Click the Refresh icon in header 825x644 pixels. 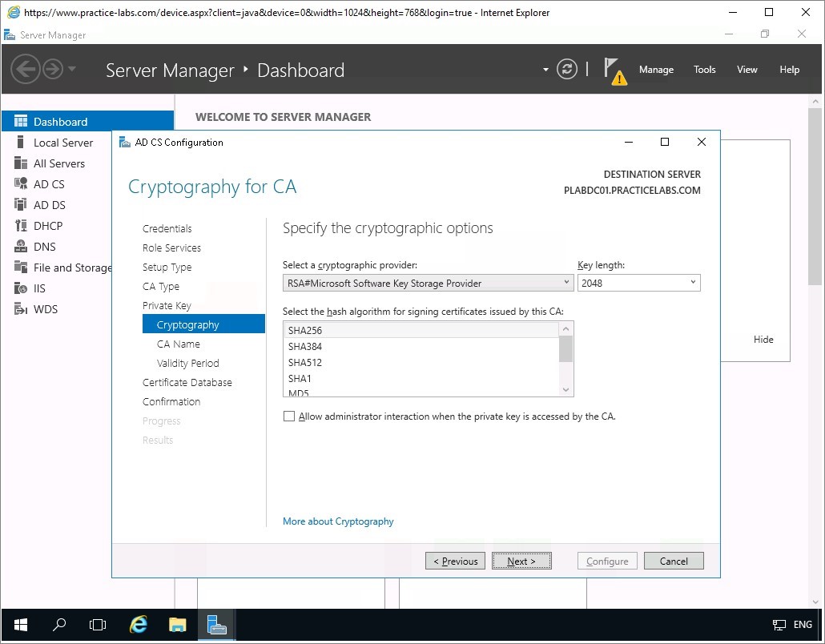click(566, 69)
